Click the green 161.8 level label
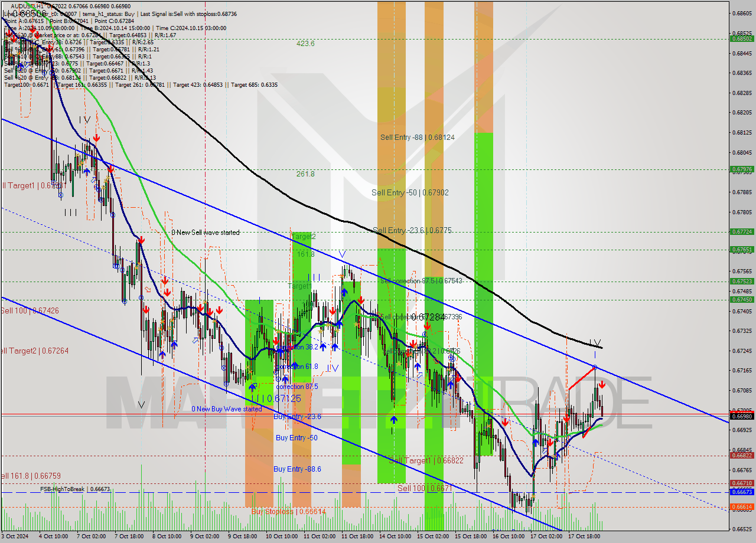This screenshot has width=756, height=543. click(306, 254)
